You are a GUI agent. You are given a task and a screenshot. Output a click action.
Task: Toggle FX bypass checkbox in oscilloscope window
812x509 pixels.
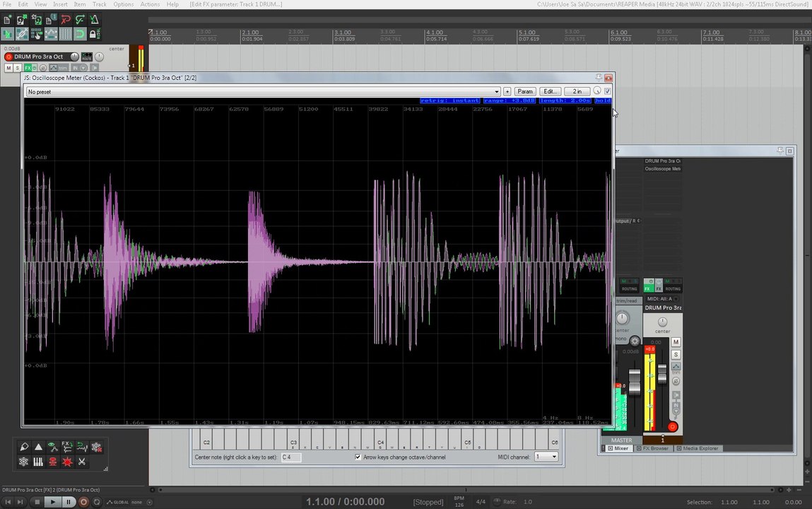608,91
